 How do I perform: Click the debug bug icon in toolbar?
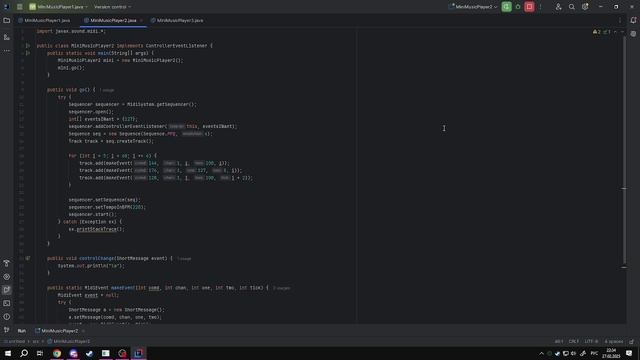(x=518, y=7)
